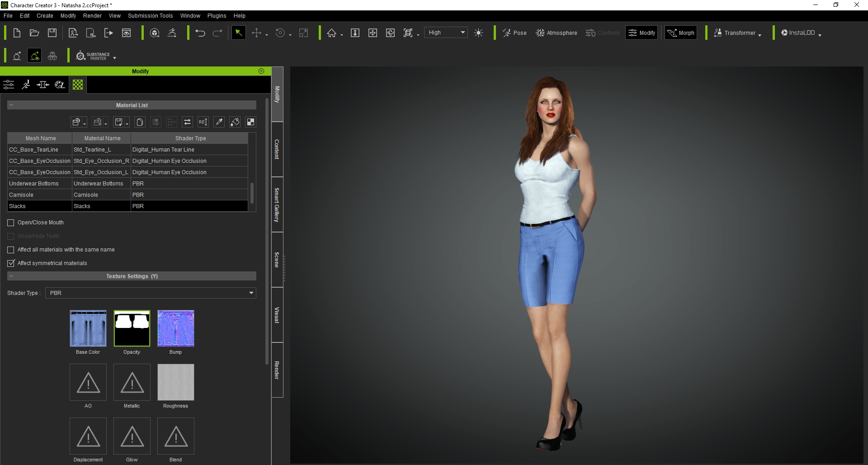Switch to the Content side tab
Image resolution: width=868 pixels, height=465 pixels.
coord(277,149)
